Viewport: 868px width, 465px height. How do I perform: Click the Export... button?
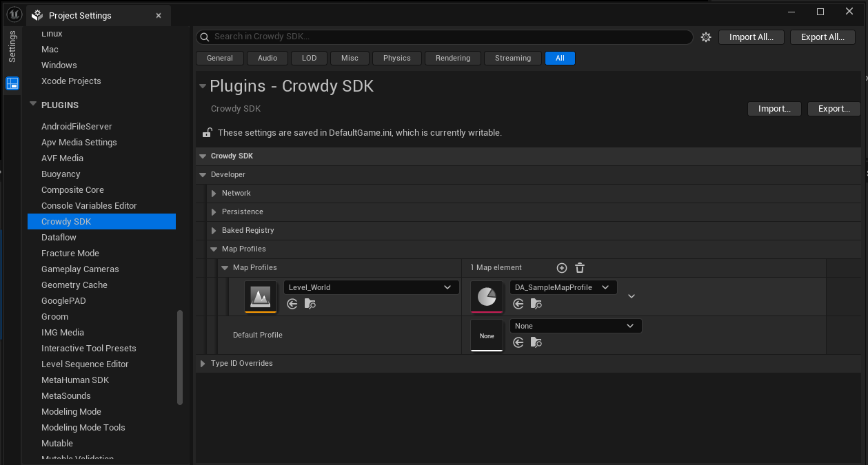[834, 109]
